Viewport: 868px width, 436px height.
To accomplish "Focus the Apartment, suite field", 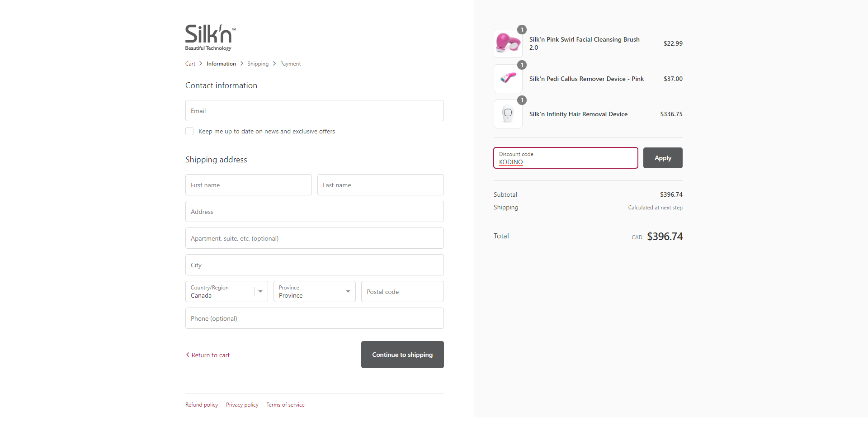I will coord(314,238).
